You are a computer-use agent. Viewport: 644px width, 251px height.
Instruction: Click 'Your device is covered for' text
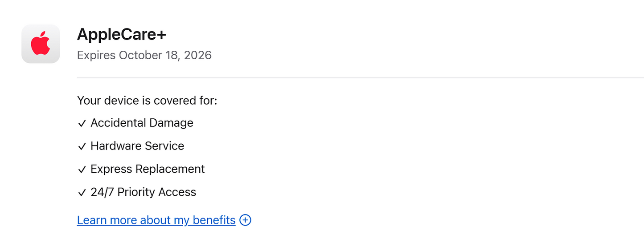[147, 100]
